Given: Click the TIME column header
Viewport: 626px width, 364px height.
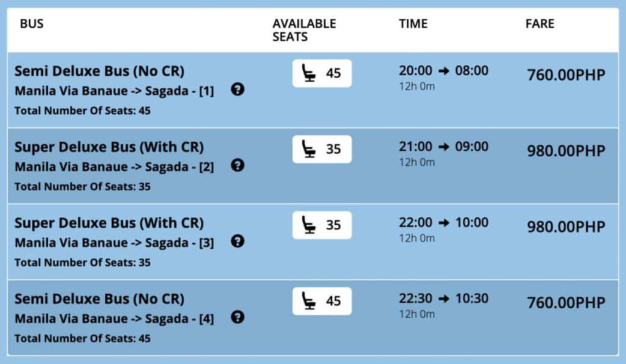Looking at the screenshot, I should point(413,24).
